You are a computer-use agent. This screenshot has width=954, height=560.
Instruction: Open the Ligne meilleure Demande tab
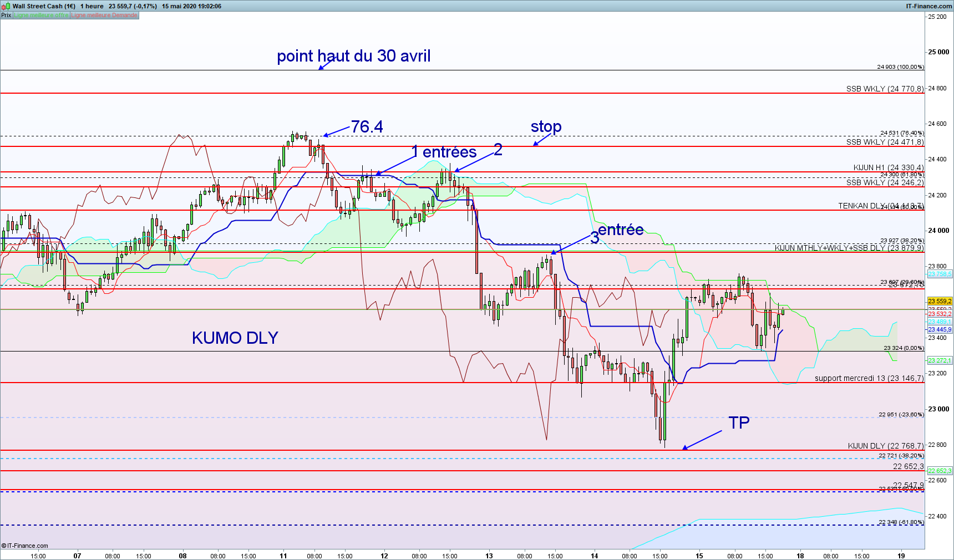click(x=104, y=15)
